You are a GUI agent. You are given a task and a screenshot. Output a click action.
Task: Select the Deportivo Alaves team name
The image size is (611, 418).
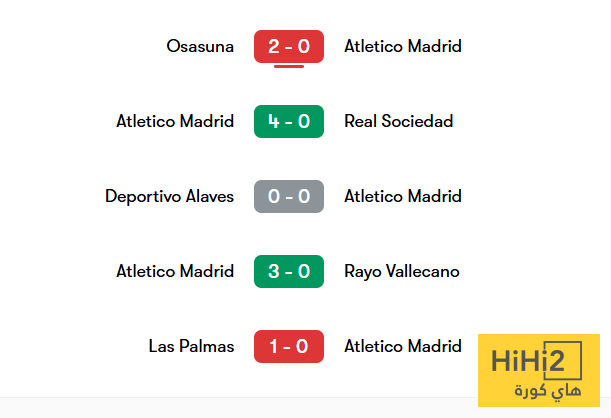[170, 196]
